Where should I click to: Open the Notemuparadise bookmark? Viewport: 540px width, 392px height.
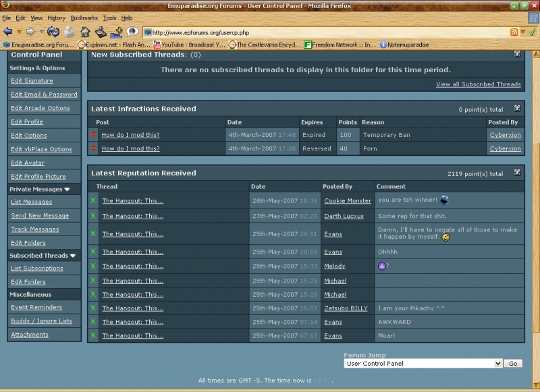point(404,45)
